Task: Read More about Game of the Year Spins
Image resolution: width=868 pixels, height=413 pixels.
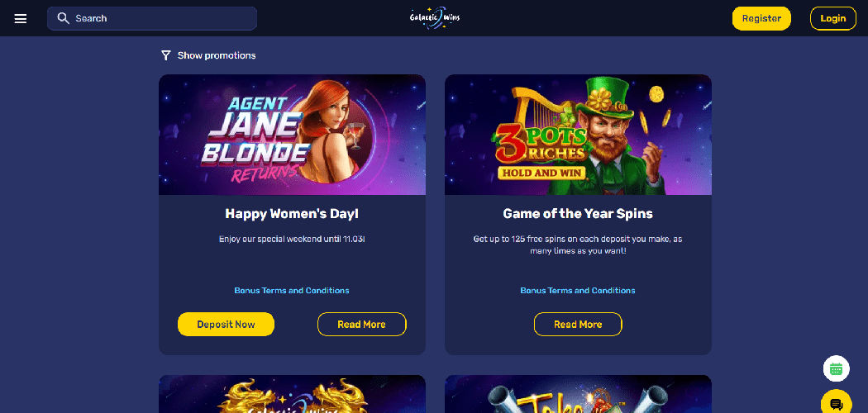Action: point(578,324)
